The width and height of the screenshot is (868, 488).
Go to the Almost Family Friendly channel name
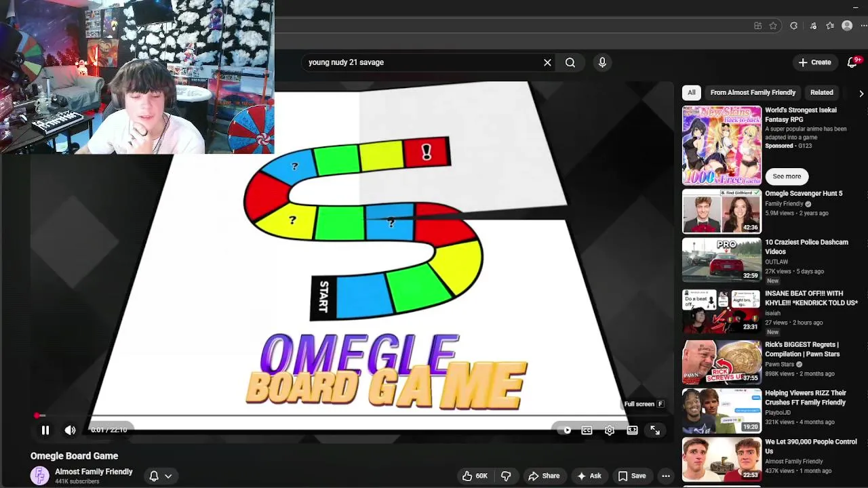pyautogui.click(x=94, y=472)
